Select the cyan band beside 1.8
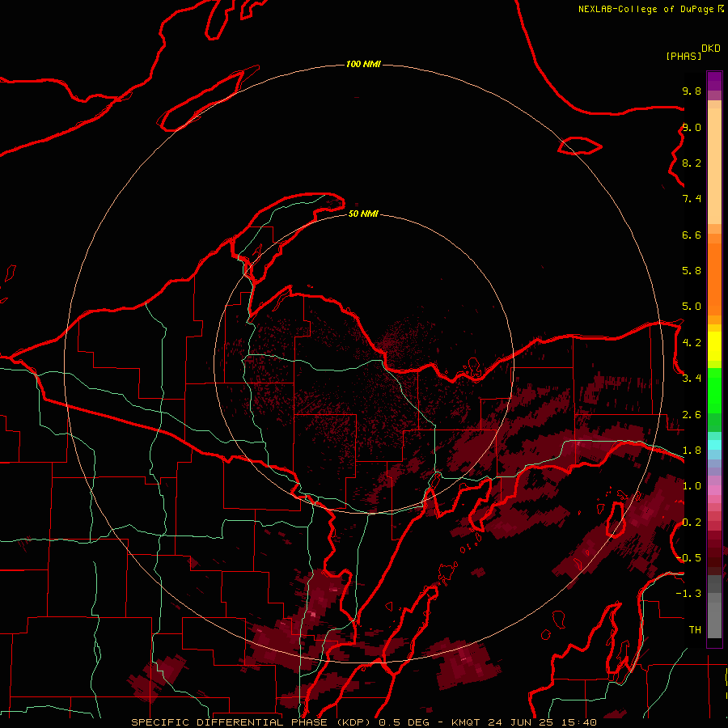 [714, 445]
